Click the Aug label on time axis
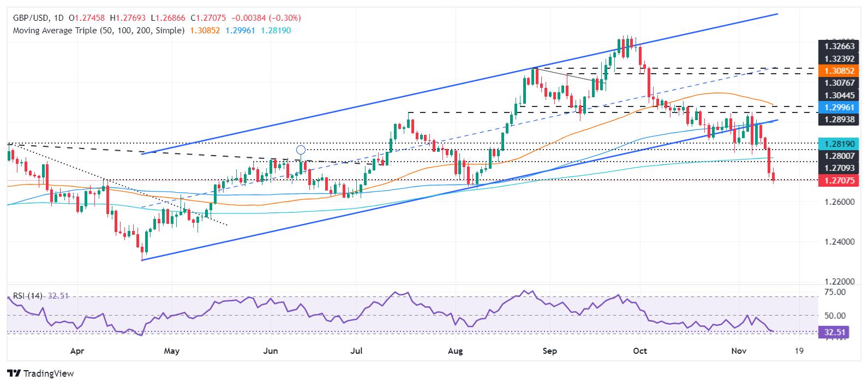Image resolution: width=868 pixels, height=386 pixels. (x=454, y=351)
